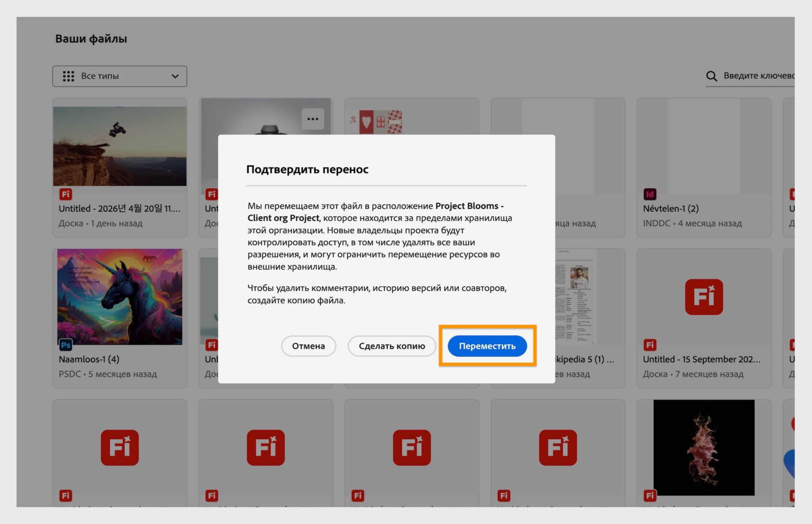Select the Névtelen-1 (2) file name
Screen dimensions: 812x524
(671, 208)
